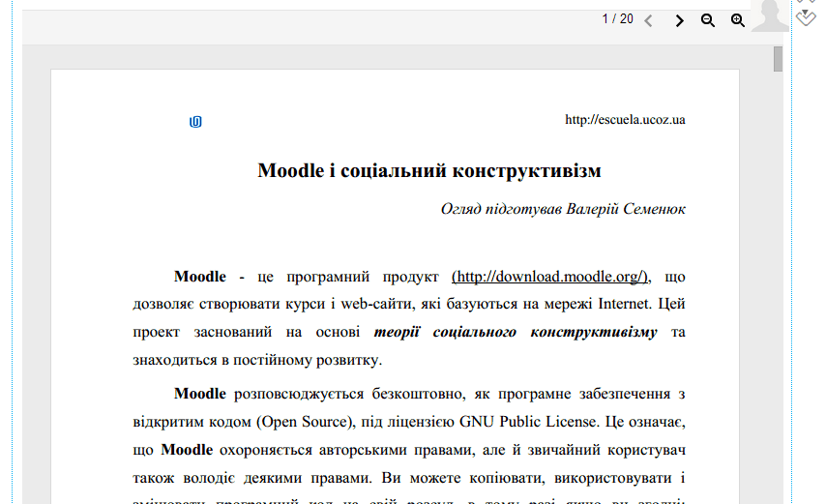Click the words 'знаходиться в постійному розвитку.'
Image resolution: width=826 pixels, height=504 pixels.
(x=257, y=360)
